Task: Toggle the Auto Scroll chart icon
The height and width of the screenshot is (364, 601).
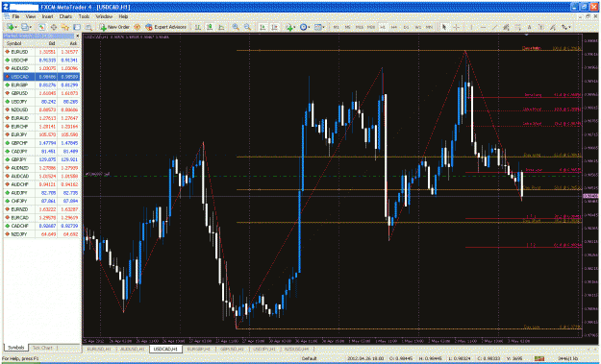Action: [x=263, y=27]
